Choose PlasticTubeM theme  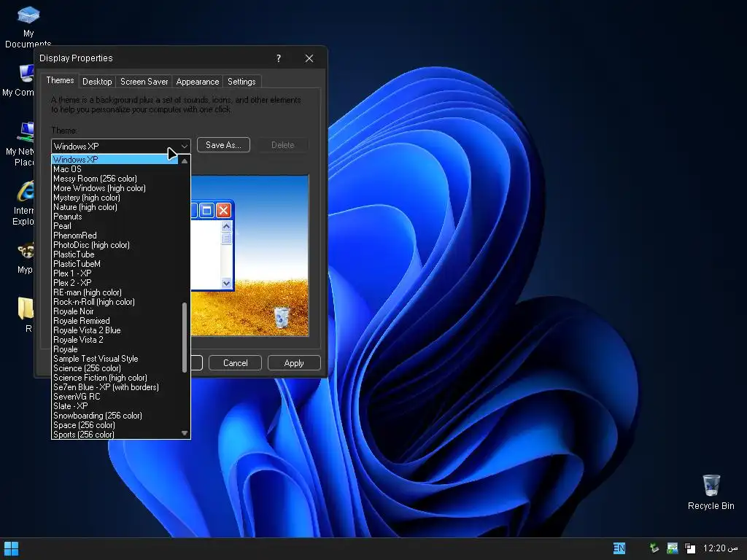click(115, 264)
